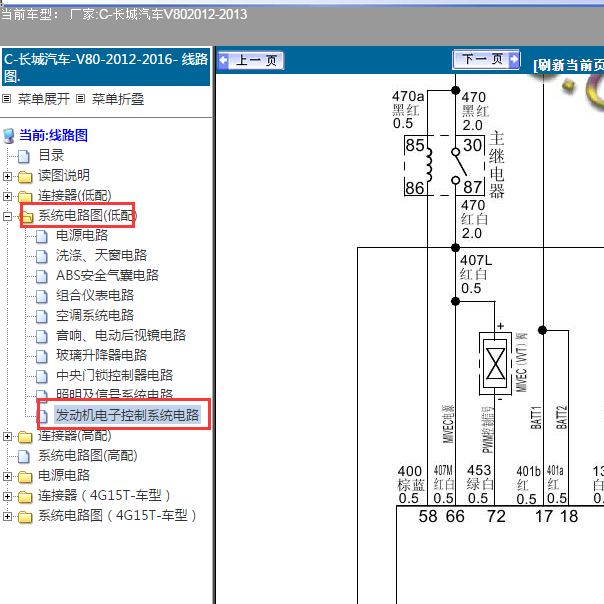Click the 系统电路图（4G15T-车型） folder icon

tap(25, 517)
